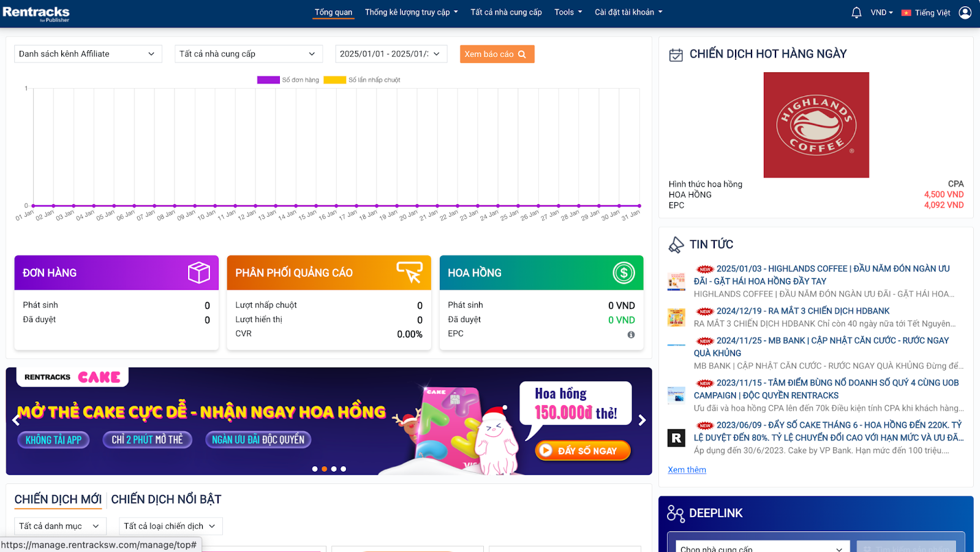
Task: Open Tất cả loại chiến dịch dropdown
Action: coord(171,526)
